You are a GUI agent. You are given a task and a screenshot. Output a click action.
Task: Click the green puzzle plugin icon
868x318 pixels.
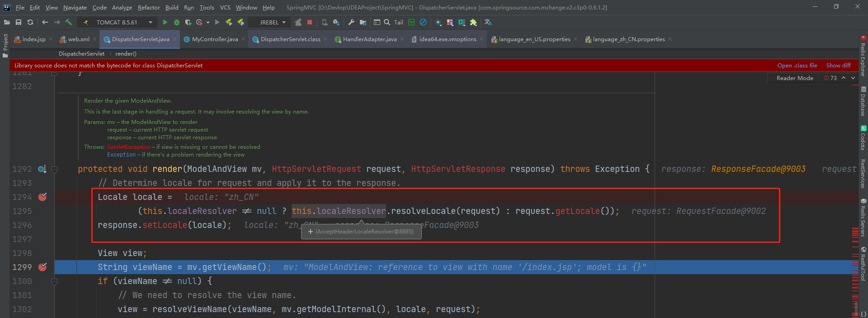473,22
